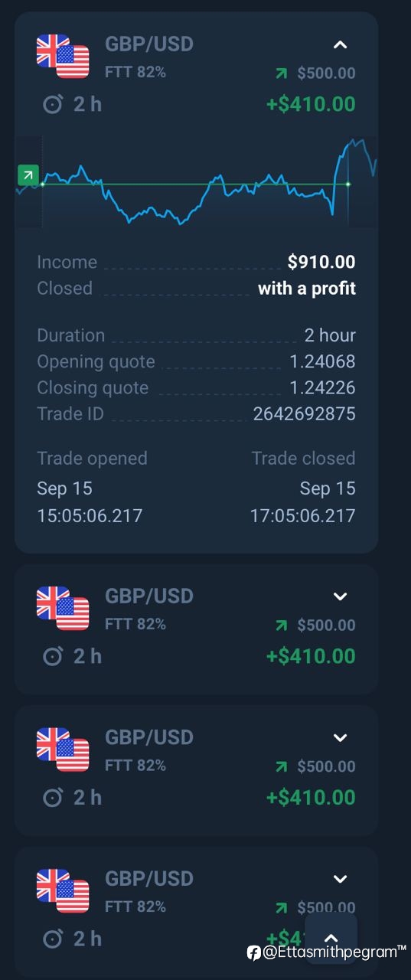Image resolution: width=411 pixels, height=980 pixels.
Task: Tap the scroll-to-top arrow button
Action: point(331,938)
